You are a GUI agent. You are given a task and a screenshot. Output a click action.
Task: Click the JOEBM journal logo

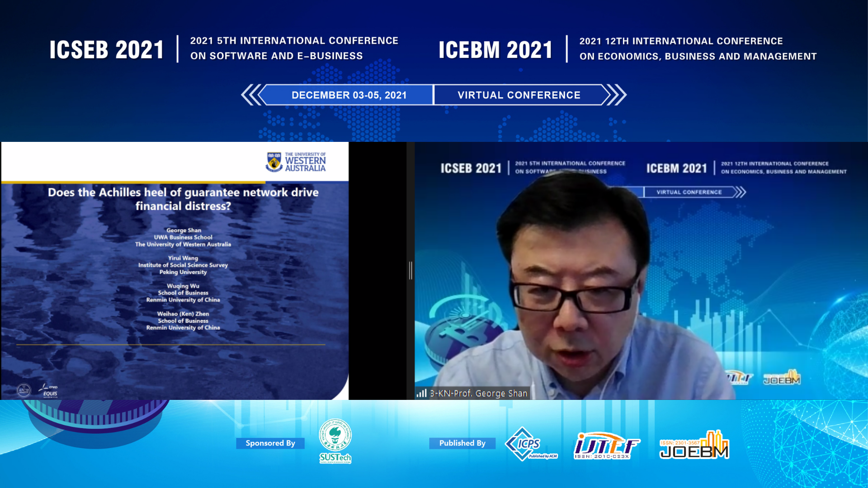pyautogui.click(x=694, y=445)
